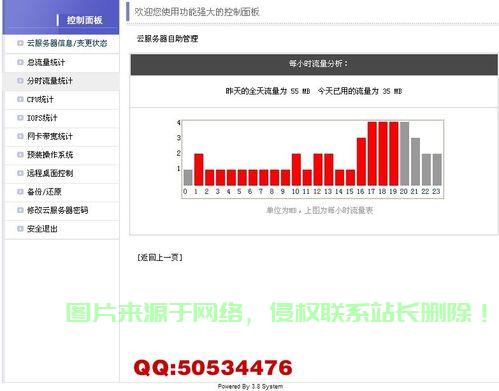Click bullet icon beside IOPS统计
The image size is (499, 391).
(x=20, y=117)
